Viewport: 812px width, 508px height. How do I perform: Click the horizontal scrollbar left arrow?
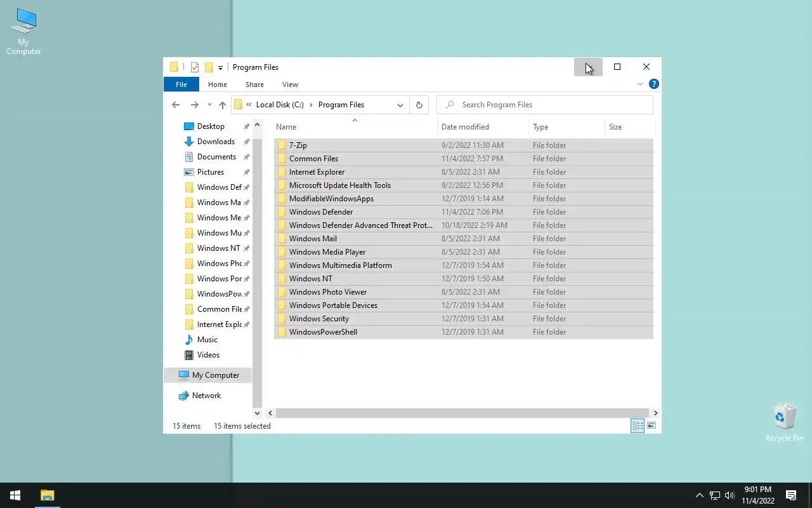click(271, 413)
